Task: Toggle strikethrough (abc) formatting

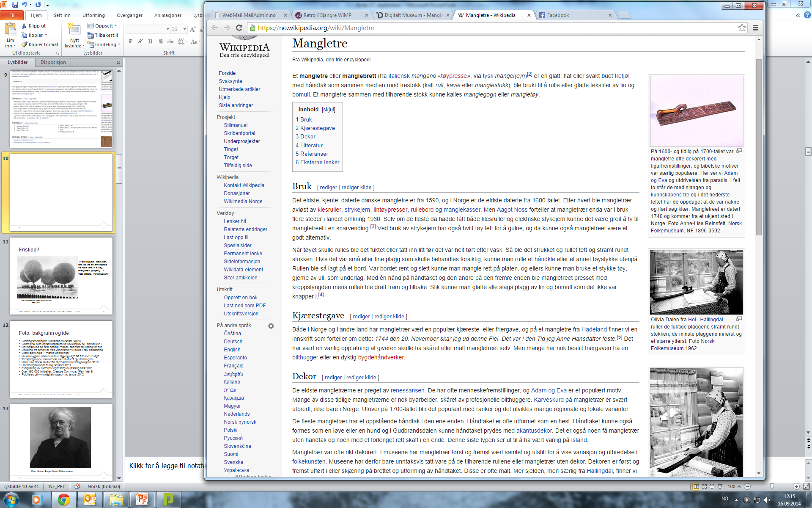Action: [x=170, y=41]
